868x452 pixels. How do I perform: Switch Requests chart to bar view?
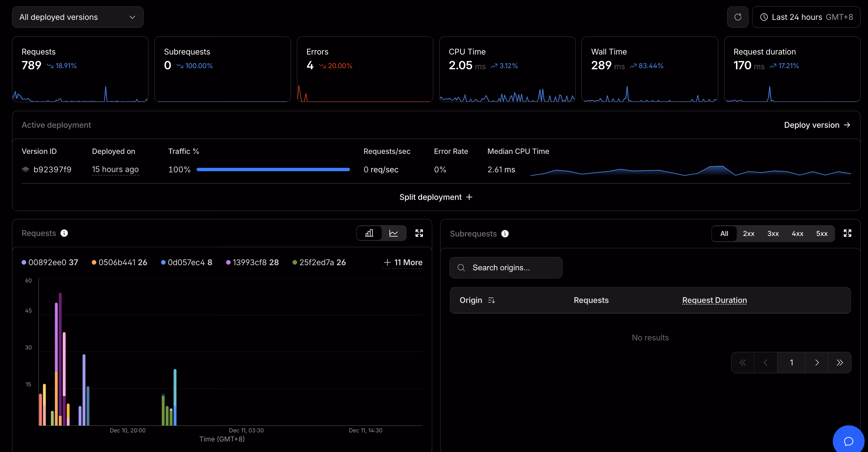[369, 233]
